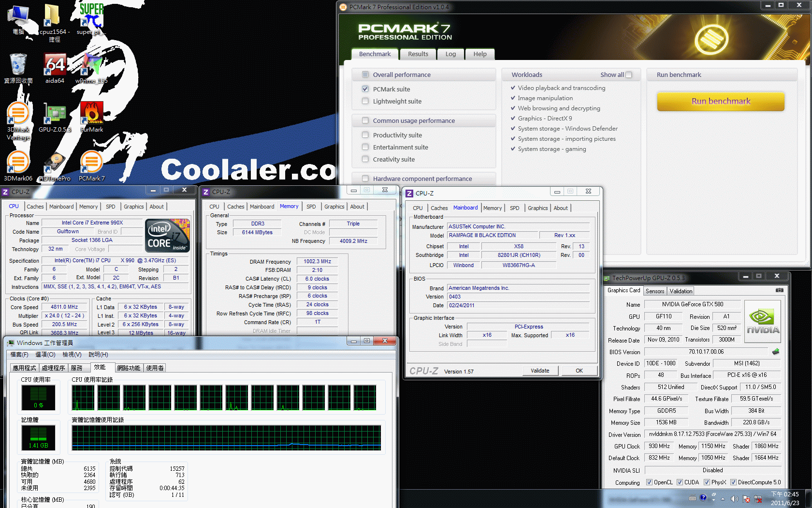Click the volume speaker icon in system tray
This screenshot has width=812, height=508.
[x=734, y=498]
